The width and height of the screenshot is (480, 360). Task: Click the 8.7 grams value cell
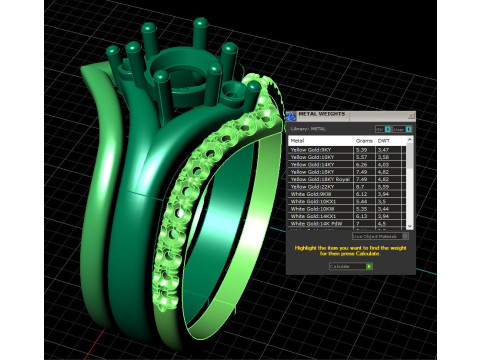click(364, 187)
